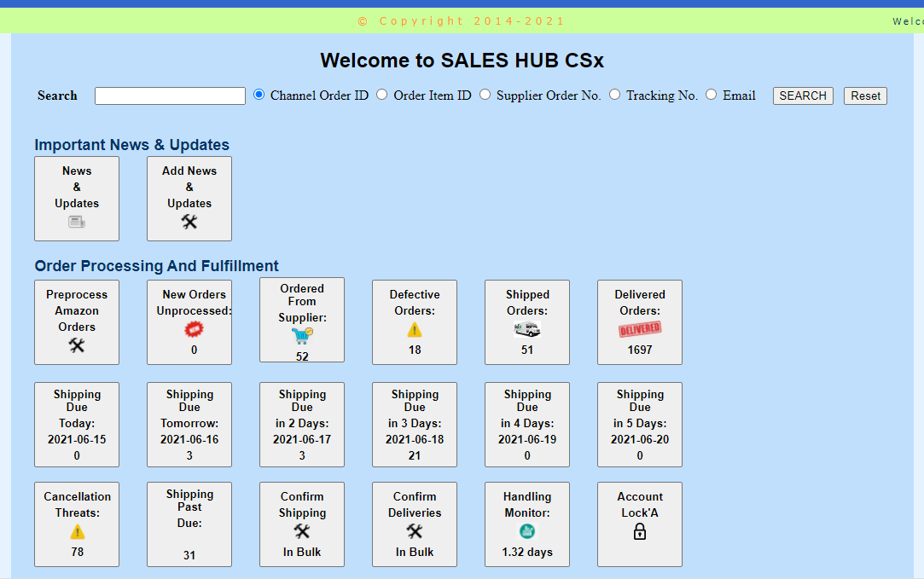Click the shopping cart Ordered From Supplier icon
924x579 pixels.
302,337
